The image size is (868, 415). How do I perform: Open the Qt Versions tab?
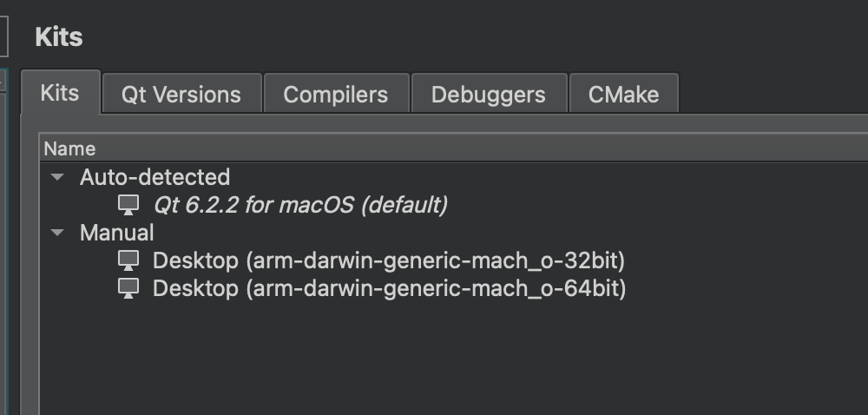tap(181, 94)
